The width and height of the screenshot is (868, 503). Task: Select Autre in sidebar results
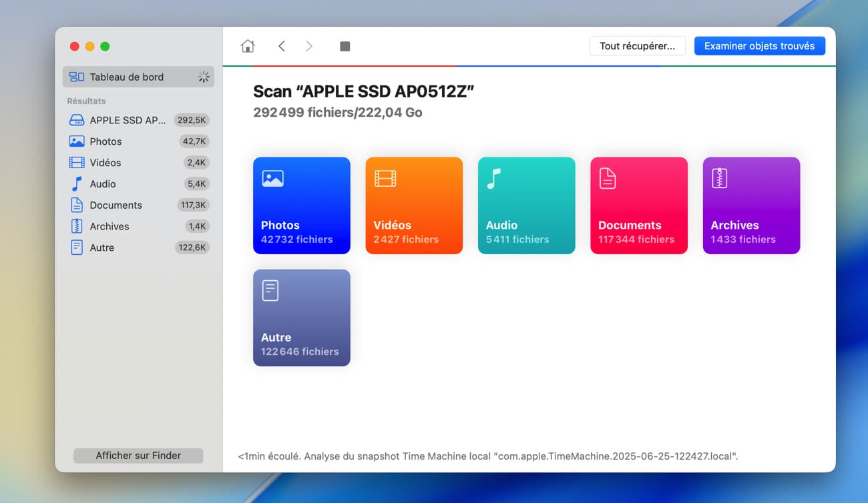pos(138,247)
